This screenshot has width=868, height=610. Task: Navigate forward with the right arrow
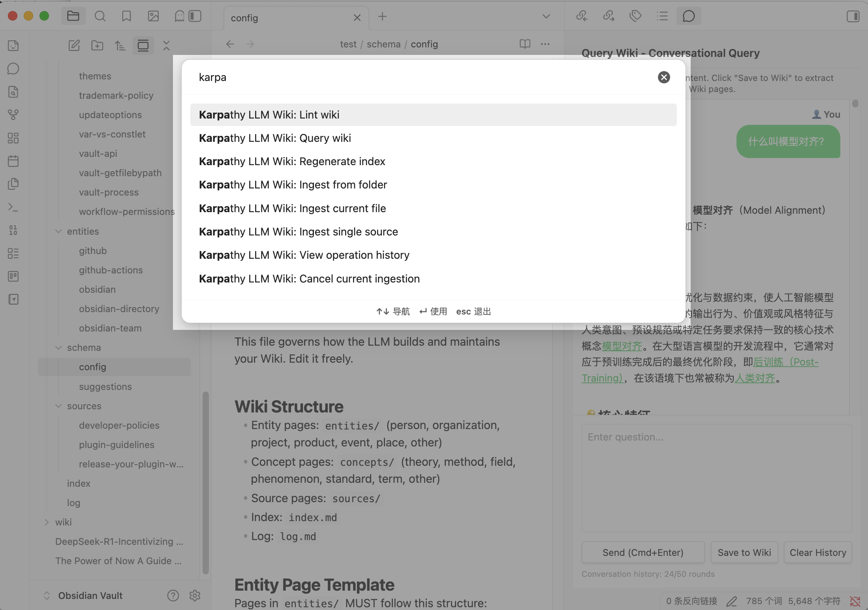tap(250, 44)
